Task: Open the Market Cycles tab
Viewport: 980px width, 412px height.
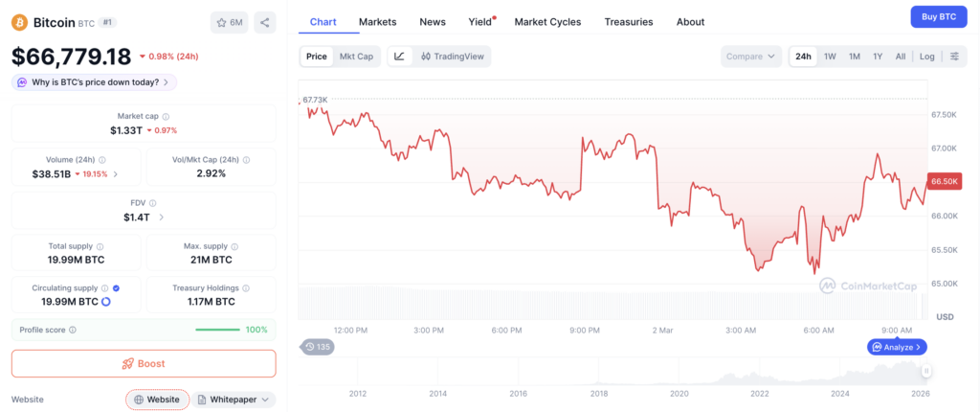Action: [547, 22]
